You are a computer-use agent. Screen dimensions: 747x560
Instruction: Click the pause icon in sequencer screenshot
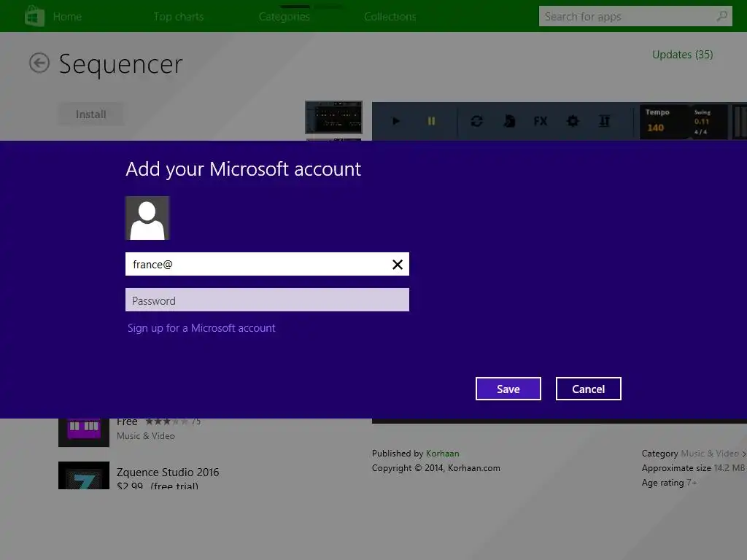point(431,121)
